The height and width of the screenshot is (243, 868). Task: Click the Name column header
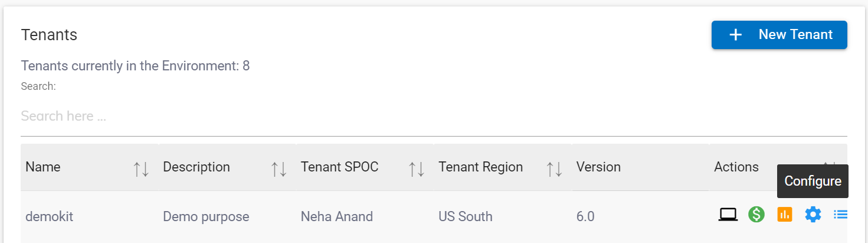pos(43,167)
